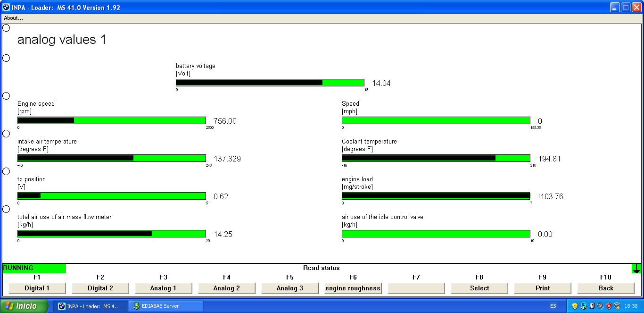
Task: Click the Coolant temperature label
Action: tap(369, 142)
